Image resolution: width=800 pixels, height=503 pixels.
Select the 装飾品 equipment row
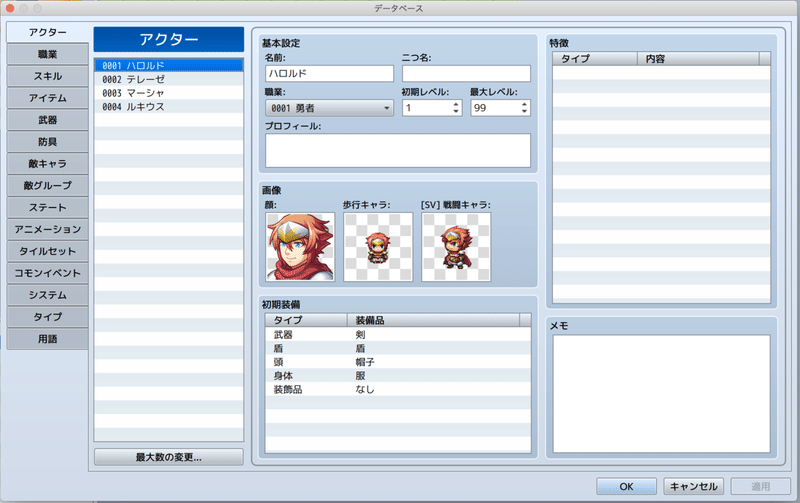click(x=397, y=390)
